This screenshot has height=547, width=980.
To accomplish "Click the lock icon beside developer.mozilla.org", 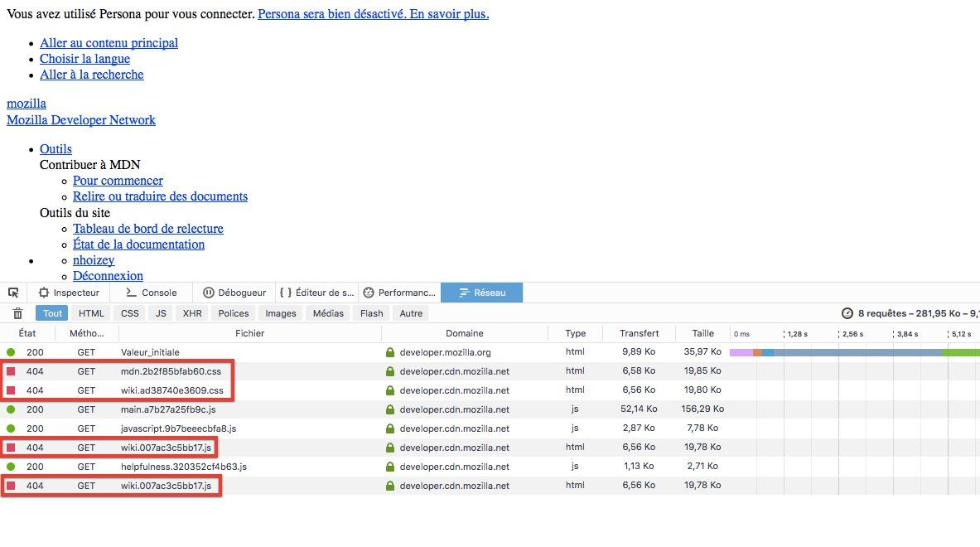I will point(389,352).
